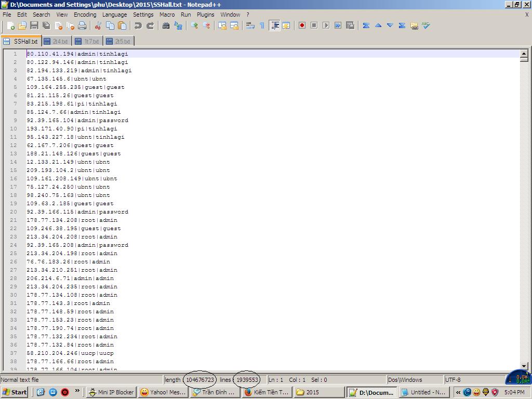This screenshot has width=532, height=399.
Task: Toggle indent guide toolbar icon
Action: point(274,26)
